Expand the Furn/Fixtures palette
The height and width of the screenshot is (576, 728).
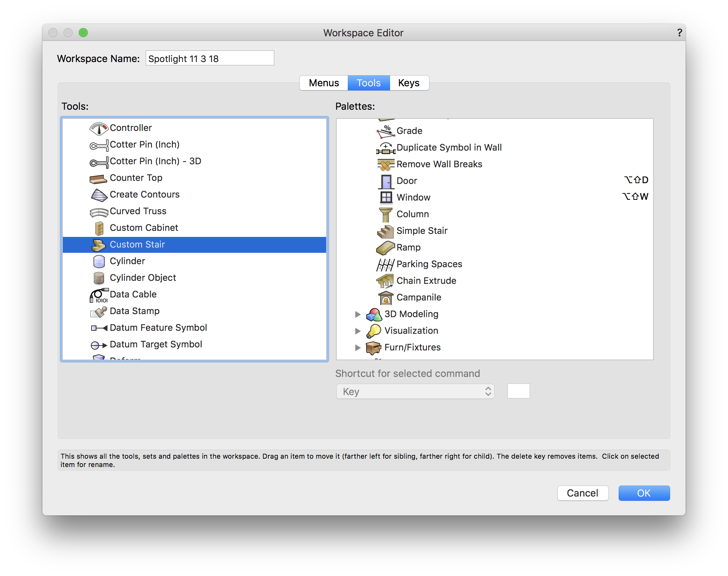point(358,347)
